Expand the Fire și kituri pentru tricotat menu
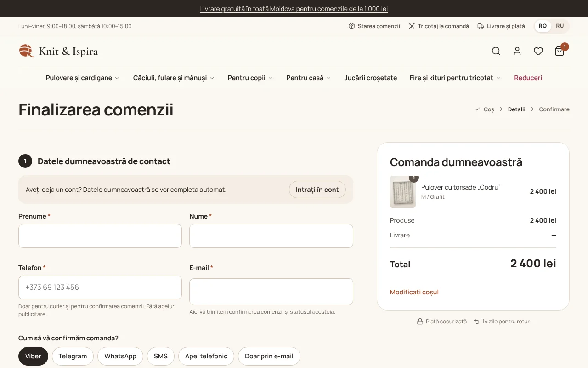Screen dimensions: 588x368 [x=455, y=78]
